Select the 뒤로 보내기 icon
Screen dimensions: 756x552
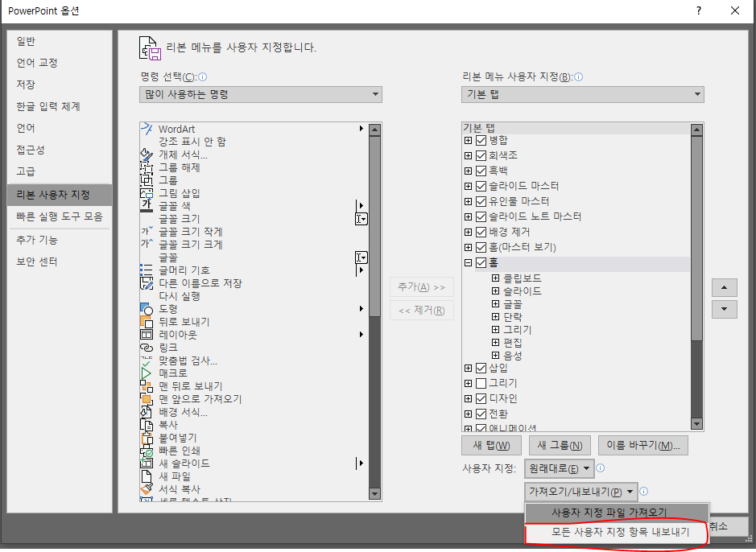(147, 322)
